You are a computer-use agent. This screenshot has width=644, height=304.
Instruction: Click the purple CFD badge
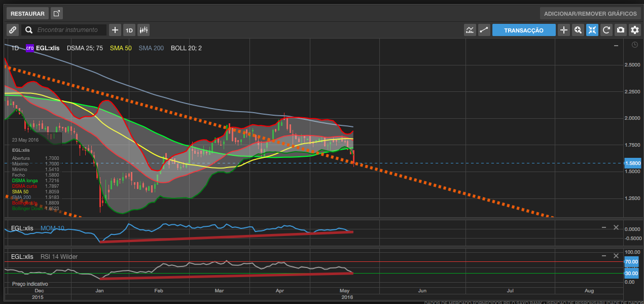[x=30, y=48]
